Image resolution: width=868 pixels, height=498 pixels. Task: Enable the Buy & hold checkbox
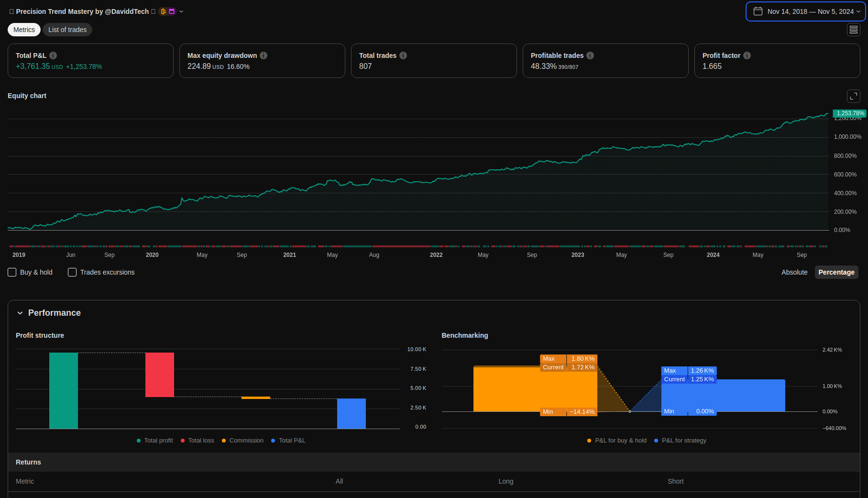[12, 272]
